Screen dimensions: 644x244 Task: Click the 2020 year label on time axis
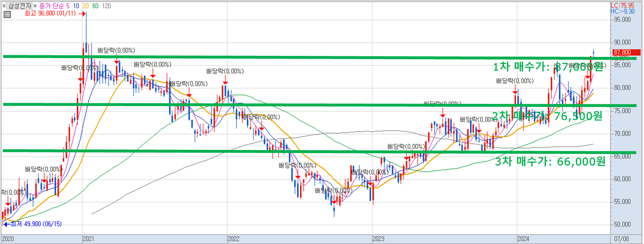(8, 239)
